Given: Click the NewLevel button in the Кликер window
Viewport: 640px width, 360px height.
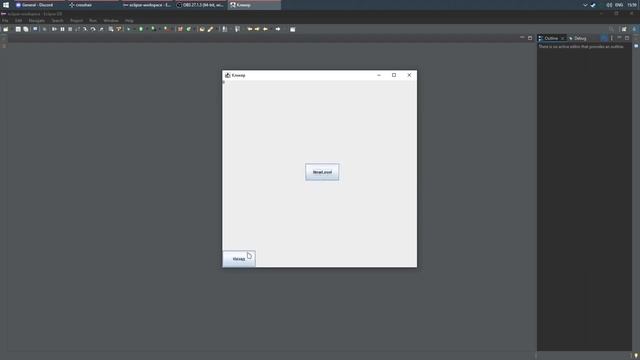Looking at the screenshot, I should [x=322, y=172].
